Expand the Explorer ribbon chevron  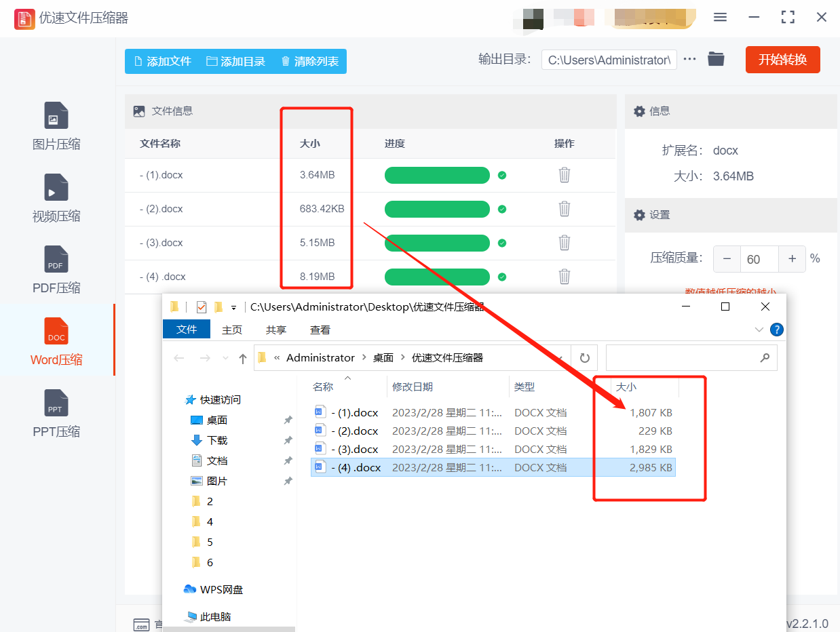coord(759,330)
